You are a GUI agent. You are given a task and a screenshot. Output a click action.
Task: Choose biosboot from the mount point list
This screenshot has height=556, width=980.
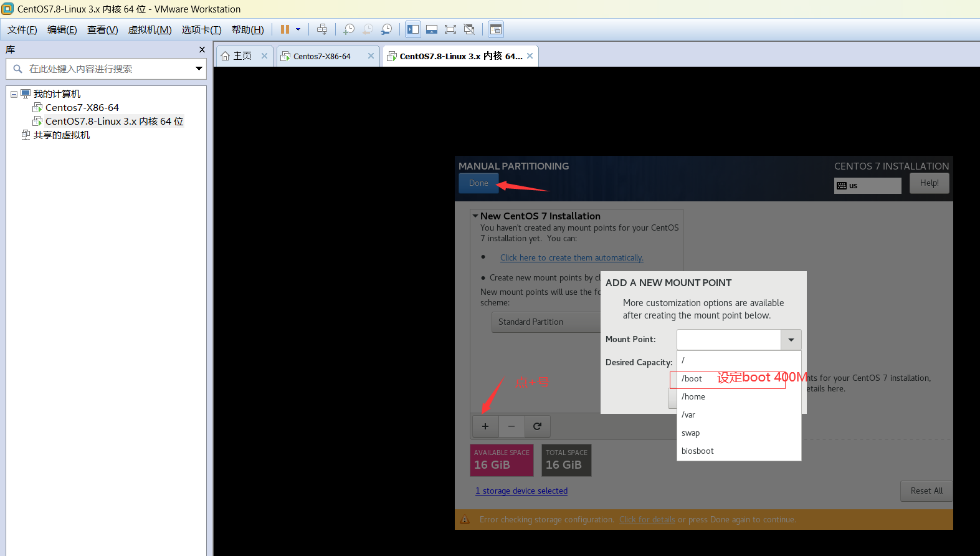738,451
